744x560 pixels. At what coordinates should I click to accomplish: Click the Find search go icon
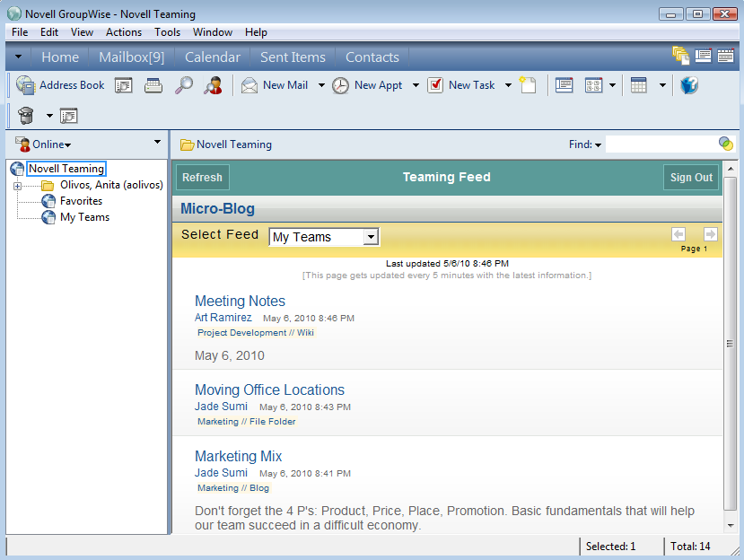tap(725, 144)
